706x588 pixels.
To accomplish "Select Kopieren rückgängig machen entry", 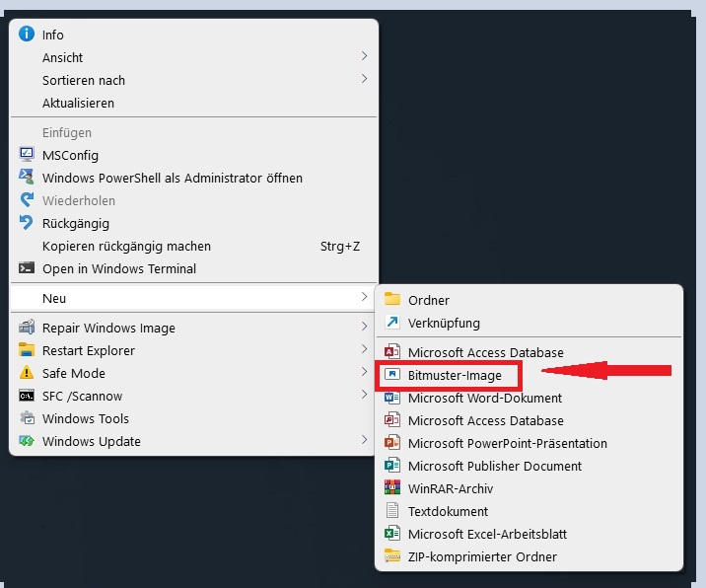I will (x=193, y=246).
